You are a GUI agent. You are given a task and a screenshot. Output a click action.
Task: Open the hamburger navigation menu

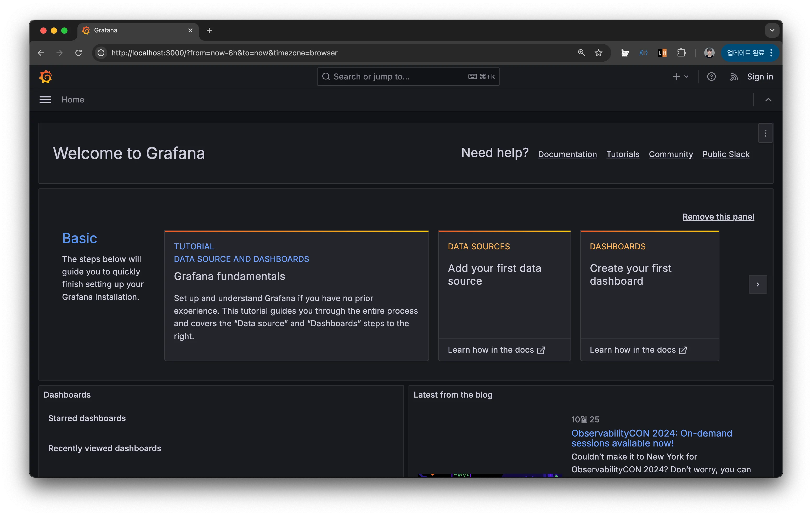pyautogui.click(x=45, y=100)
